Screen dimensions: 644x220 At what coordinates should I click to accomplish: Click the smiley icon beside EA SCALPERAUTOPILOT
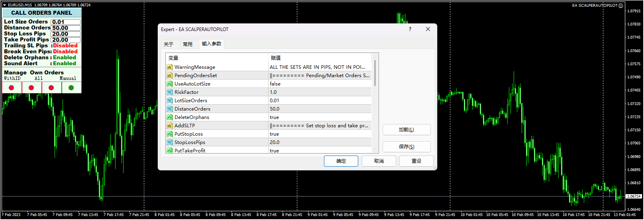pyautogui.click(x=620, y=6)
